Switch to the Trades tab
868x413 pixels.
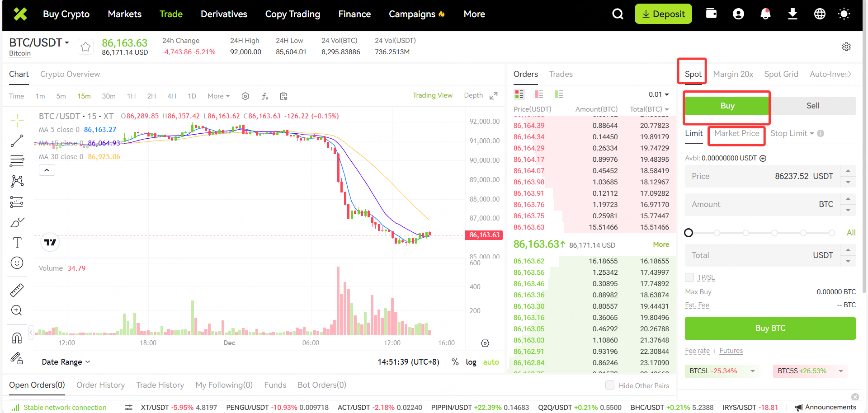click(561, 74)
